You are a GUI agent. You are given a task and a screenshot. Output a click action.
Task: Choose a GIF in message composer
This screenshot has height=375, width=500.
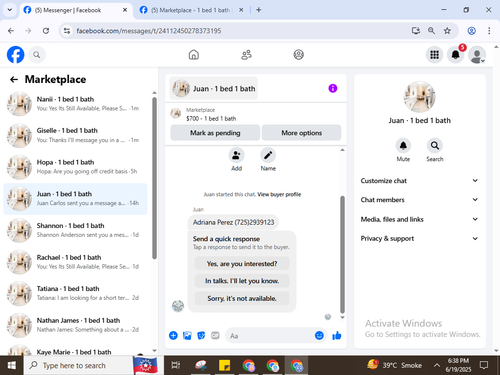coord(215,335)
